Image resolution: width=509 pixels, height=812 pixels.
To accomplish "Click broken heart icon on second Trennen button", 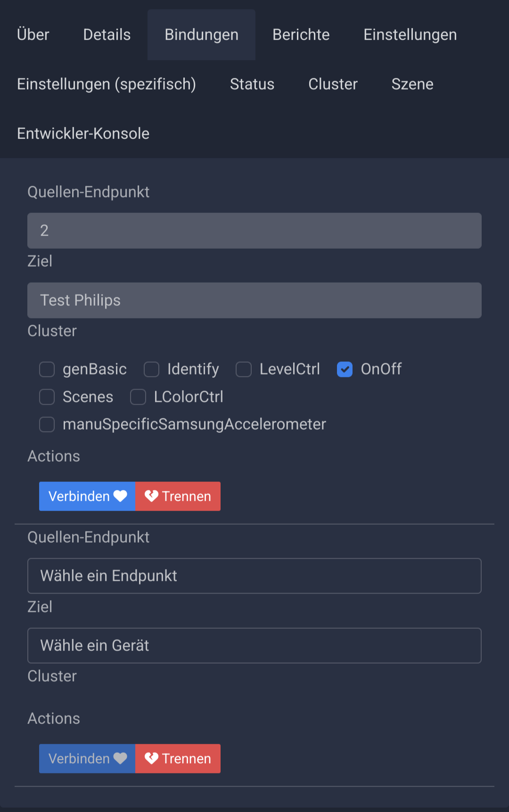I will [151, 758].
